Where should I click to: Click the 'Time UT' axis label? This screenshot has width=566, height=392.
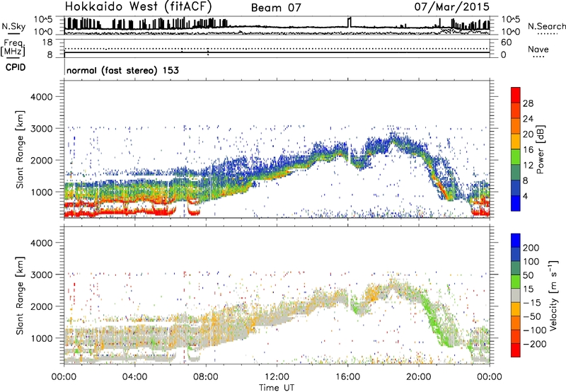click(277, 388)
